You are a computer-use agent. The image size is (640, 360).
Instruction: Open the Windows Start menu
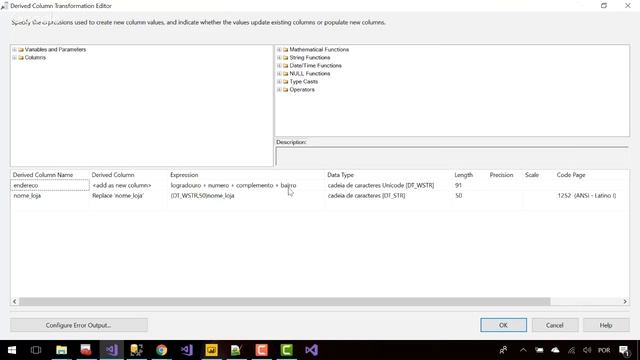pos(12,350)
